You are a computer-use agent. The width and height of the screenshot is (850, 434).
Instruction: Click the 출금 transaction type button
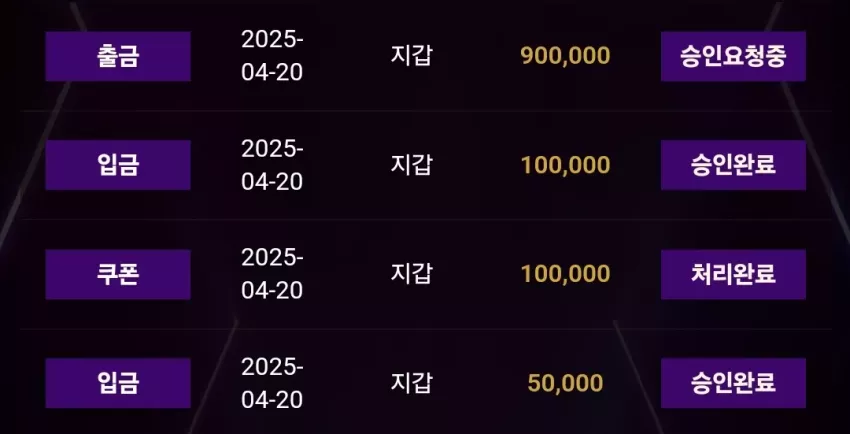pos(118,56)
